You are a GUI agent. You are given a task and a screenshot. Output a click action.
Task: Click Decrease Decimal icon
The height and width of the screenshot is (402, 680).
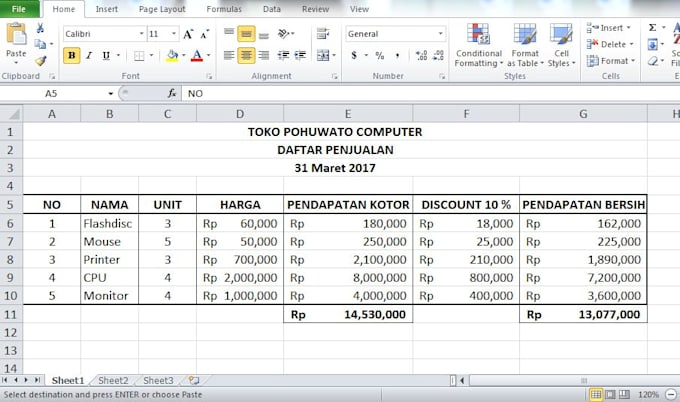click(x=438, y=56)
